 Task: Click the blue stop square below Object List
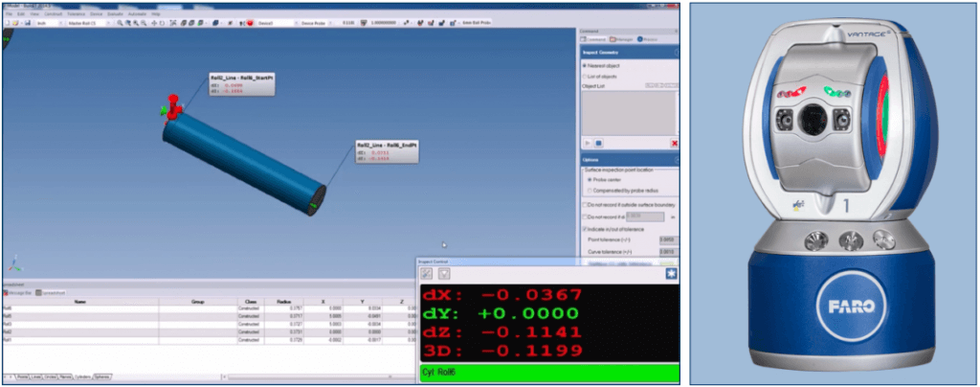coord(598,143)
